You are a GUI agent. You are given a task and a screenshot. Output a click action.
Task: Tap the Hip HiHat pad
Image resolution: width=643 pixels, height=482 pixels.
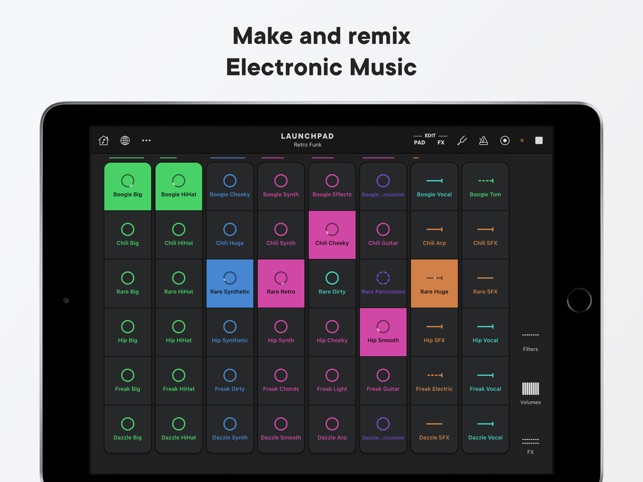179,332
